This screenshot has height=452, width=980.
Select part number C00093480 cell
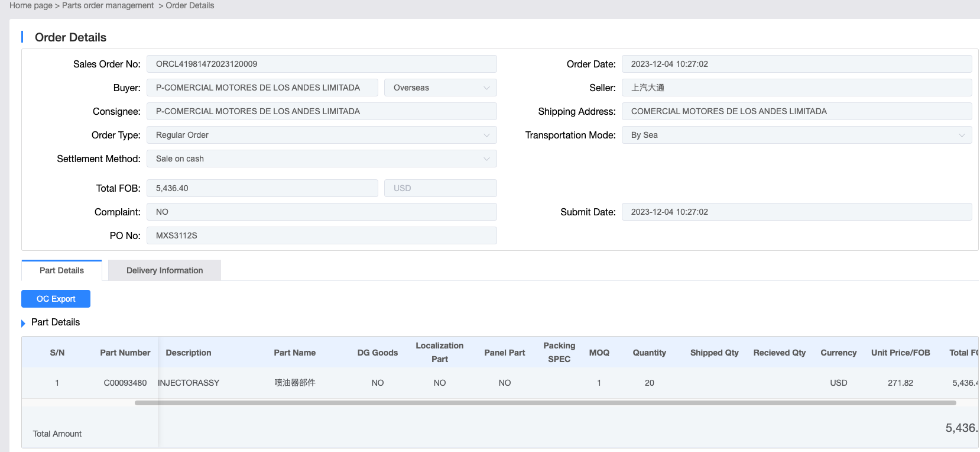tap(125, 383)
